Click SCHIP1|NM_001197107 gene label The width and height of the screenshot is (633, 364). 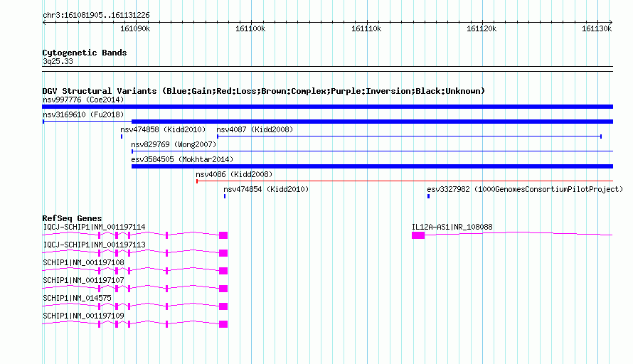(x=83, y=281)
